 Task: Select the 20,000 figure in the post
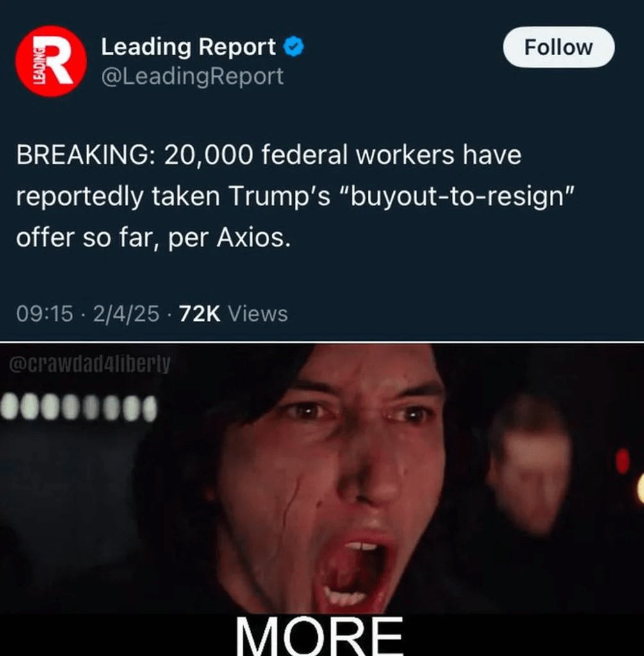tap(208, 156)
